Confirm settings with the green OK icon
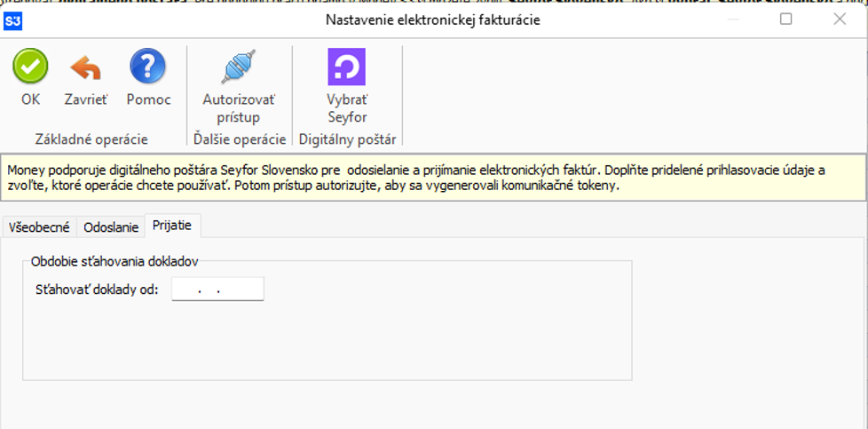The width and height of the screenshot is (868, 429). (x=30, y=66)
